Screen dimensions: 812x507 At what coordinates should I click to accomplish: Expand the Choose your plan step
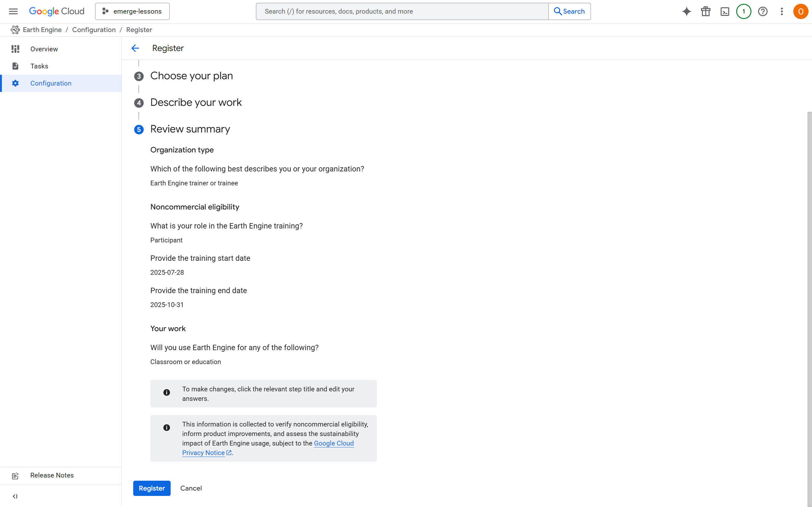191,76
